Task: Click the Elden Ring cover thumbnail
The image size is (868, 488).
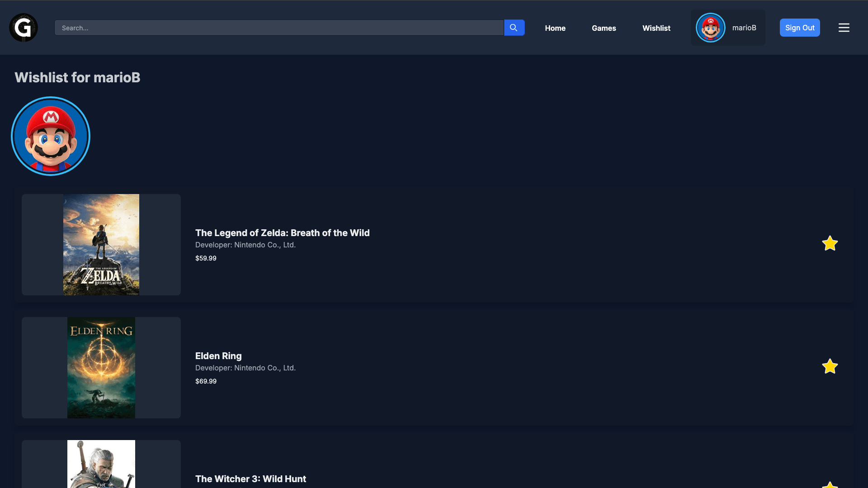Action: pyautogui.click(x=101, y=368)
